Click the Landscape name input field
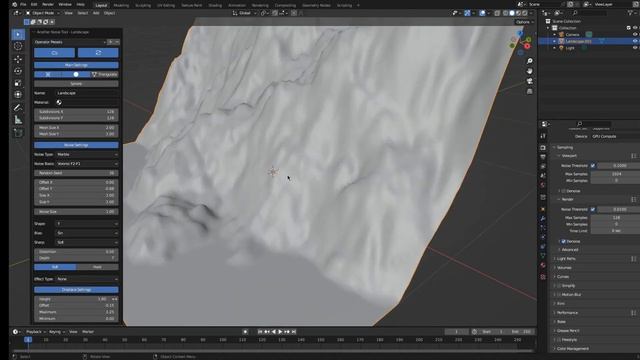This screenshot has height=360, width=640. tap(87, 93)
